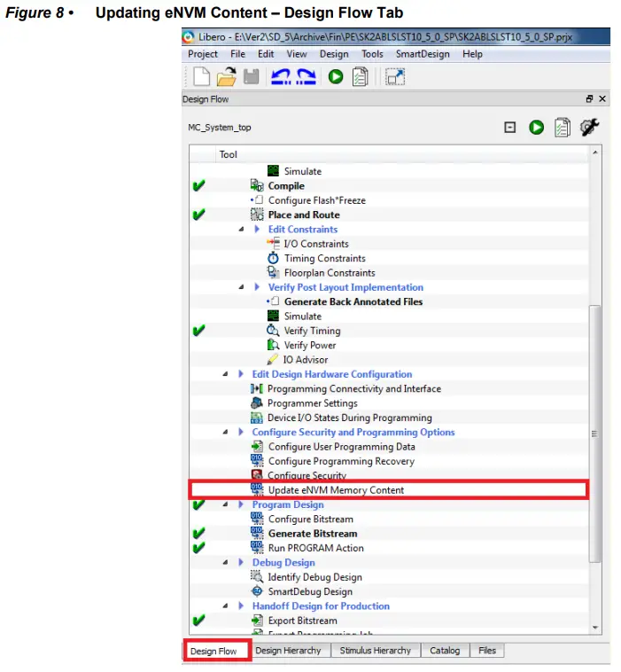Image resolution: width=621 pixels, height=672 pixels.
Task: Select Configure User Programming Data
Action: coord(341,447)
